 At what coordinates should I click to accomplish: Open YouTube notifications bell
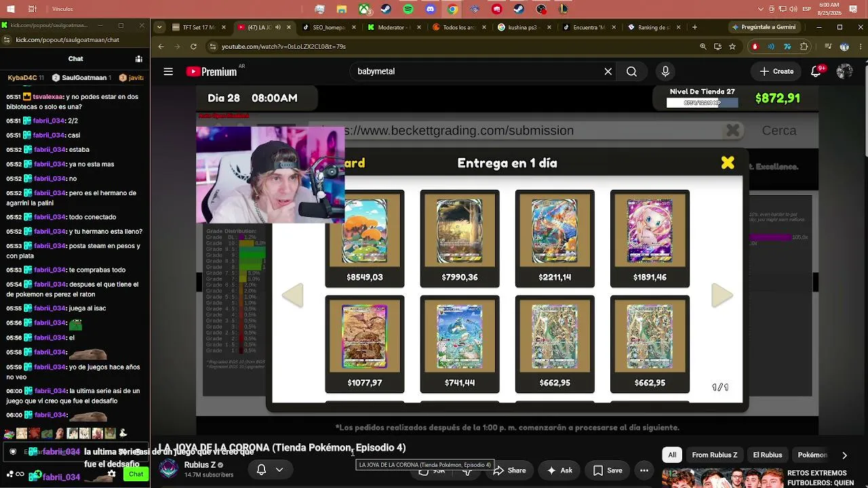click(x=816, y=71)
